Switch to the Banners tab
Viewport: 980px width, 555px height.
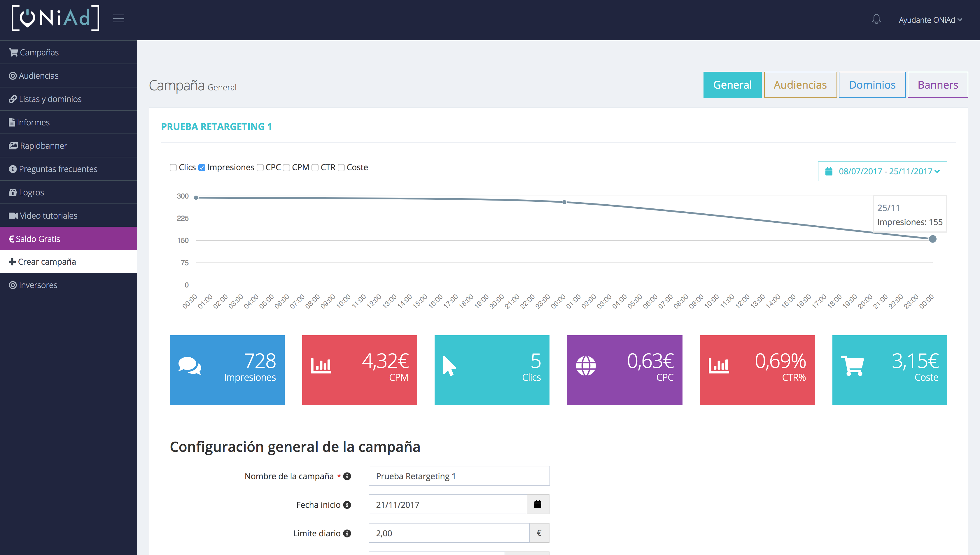(937, 85)
